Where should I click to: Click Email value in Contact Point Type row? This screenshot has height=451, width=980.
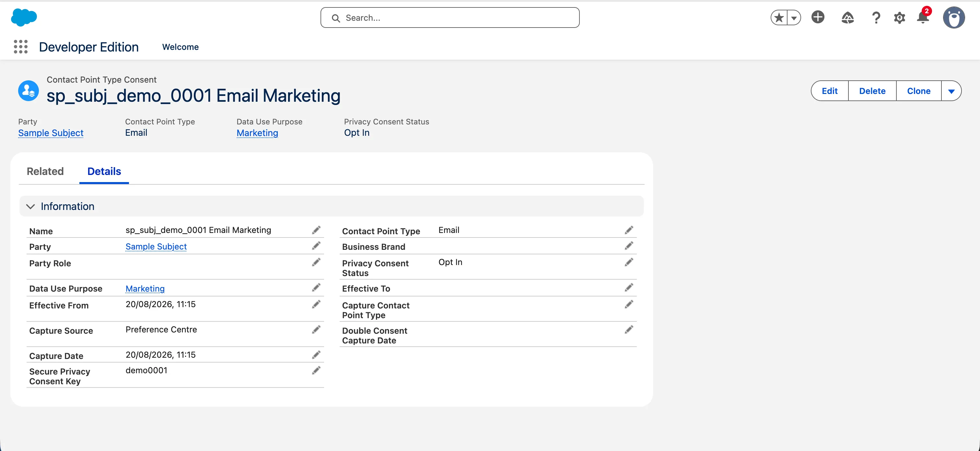449,230
